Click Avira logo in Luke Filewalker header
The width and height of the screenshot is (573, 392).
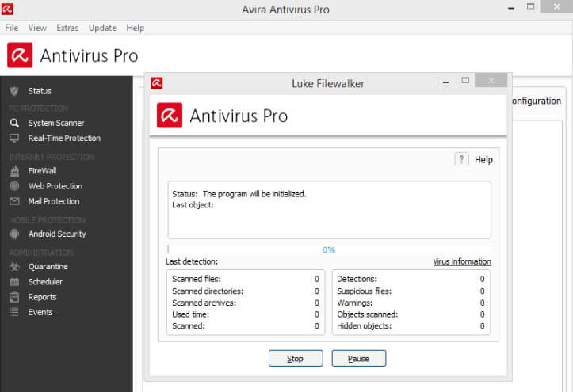pyautogui.click(x=170, y=116)
